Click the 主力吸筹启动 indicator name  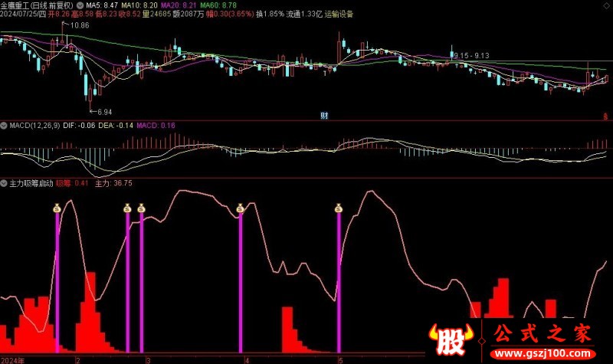coord(31,183)
